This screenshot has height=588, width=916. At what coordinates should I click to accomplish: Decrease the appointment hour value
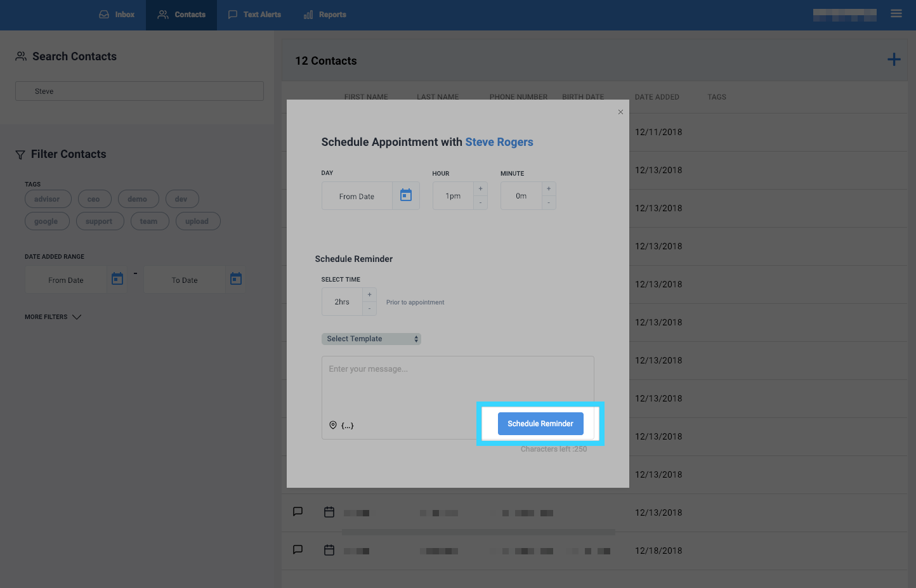tap(481, 203)
